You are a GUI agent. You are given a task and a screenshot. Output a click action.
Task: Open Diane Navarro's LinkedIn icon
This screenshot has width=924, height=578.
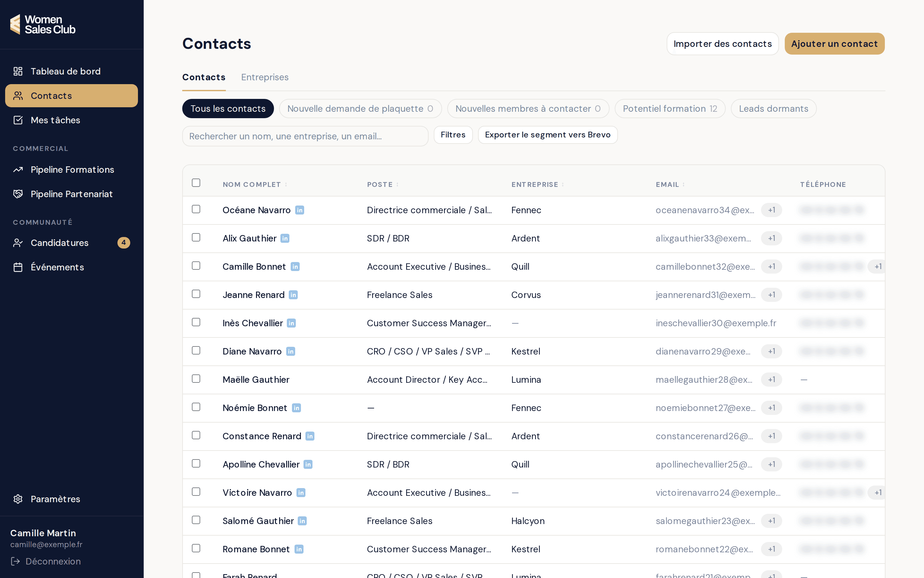(291, 352)
